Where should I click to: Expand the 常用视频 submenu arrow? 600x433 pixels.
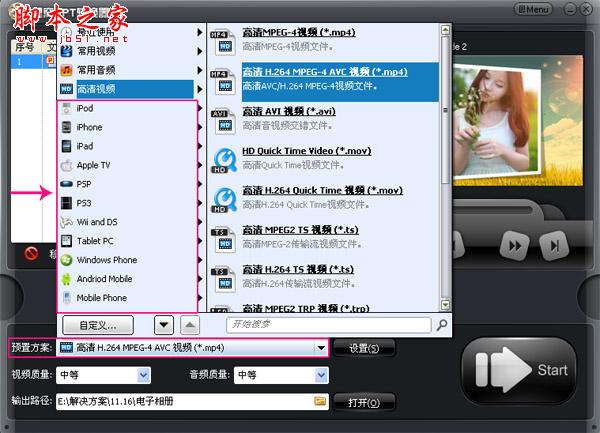199,51
